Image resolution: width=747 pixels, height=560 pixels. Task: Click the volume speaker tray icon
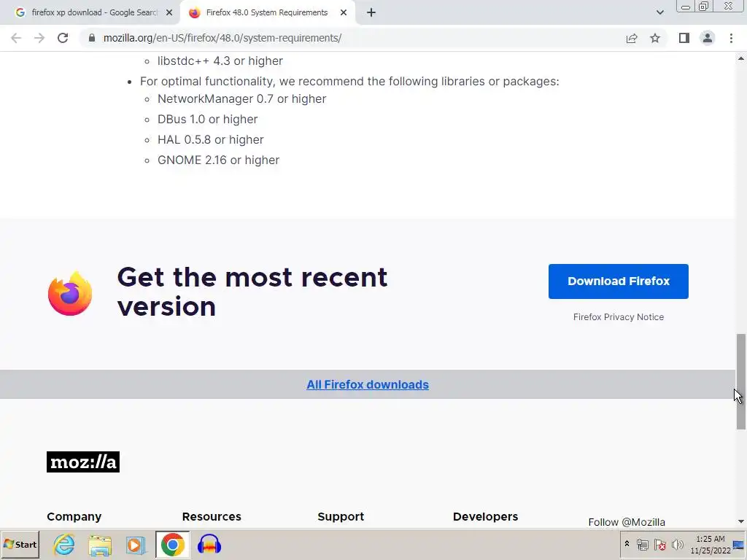click(678, 545)
